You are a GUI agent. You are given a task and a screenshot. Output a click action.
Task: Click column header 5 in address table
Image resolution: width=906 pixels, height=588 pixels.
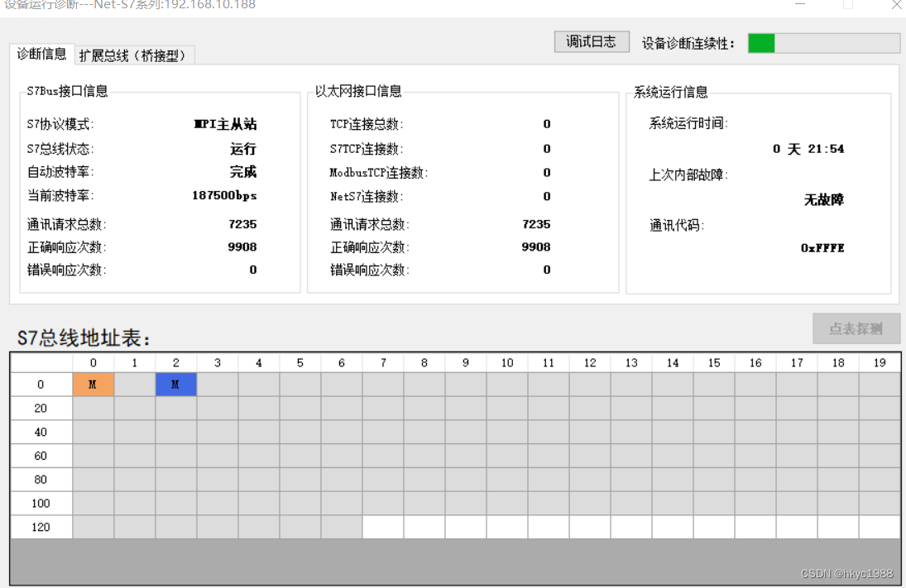point(300,363)
